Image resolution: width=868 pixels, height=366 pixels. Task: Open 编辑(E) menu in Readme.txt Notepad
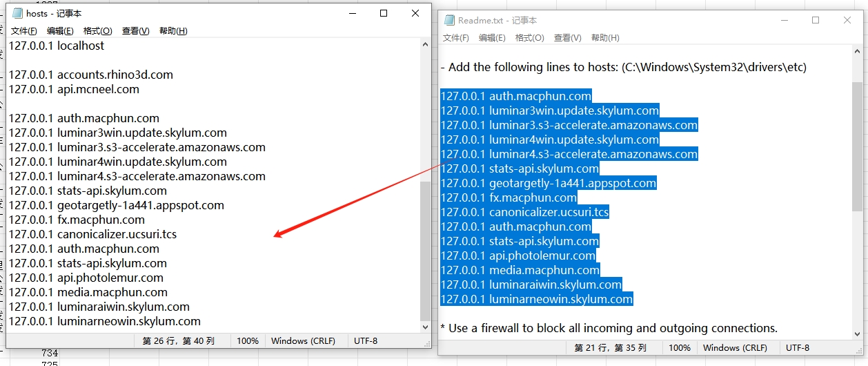[x=492, y=38]
